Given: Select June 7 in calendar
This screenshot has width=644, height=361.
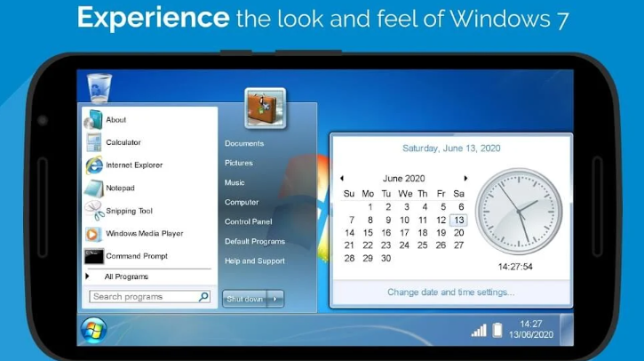Looking at the screenshot, I should pyautogui.click(x=352, y=220).
